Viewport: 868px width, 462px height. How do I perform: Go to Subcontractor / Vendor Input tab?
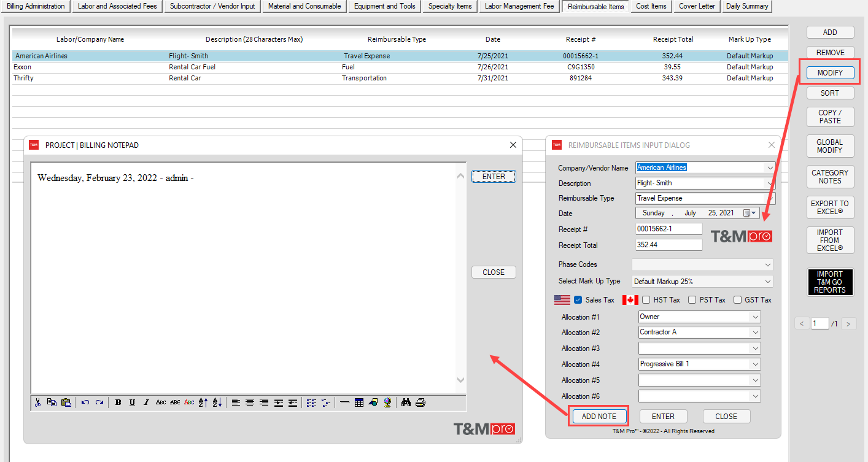[x=212, y=6]
